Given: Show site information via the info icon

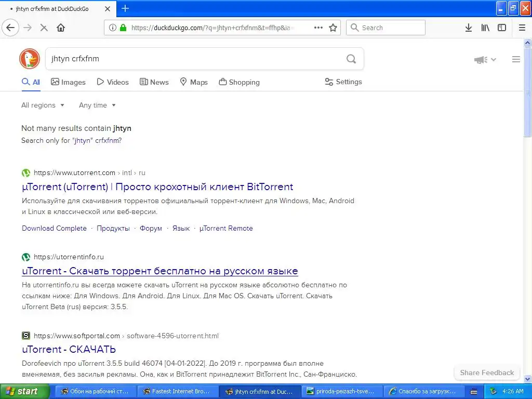Looking at the screenshot, I should tap(113, 28).
